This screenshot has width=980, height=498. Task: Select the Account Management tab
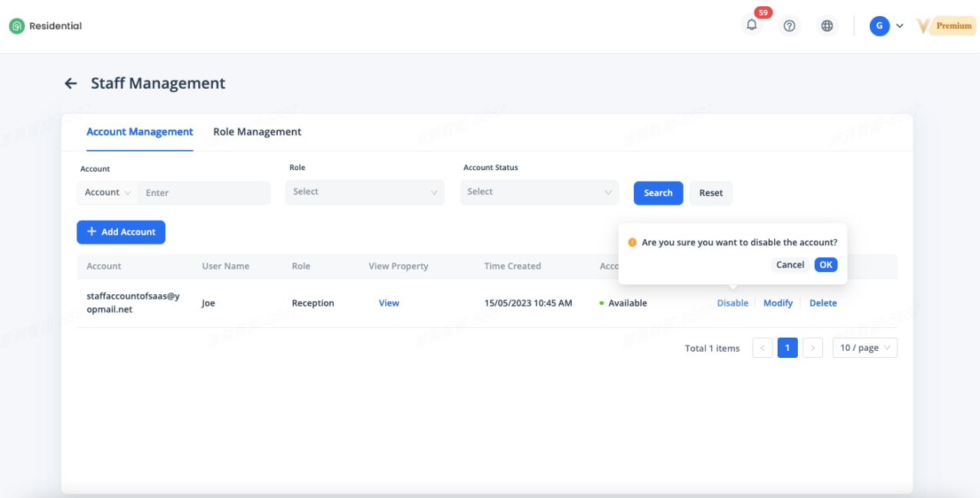[x=139, y=132]
